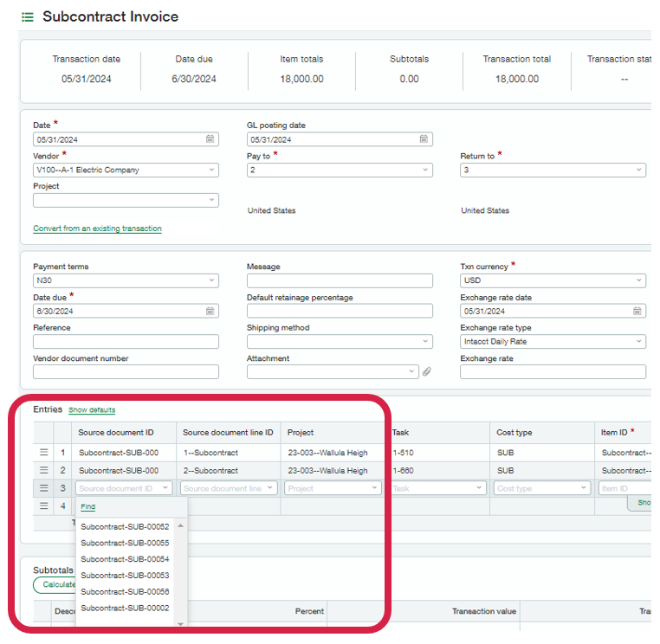Expand the Pay to dropdown
This screenshot has height=644, width=660.
coord(425,170)
